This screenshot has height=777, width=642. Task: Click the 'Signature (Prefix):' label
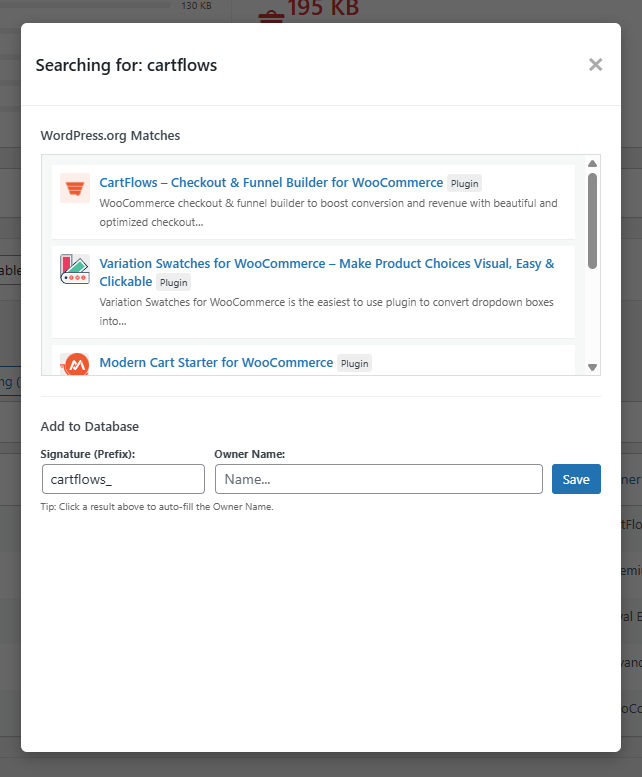point(88,454)
